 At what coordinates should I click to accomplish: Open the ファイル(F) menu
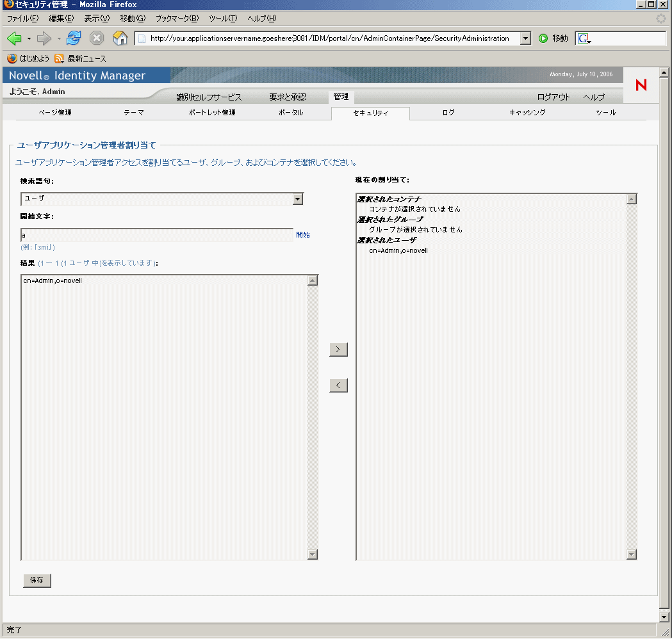(x=22, y=19)
